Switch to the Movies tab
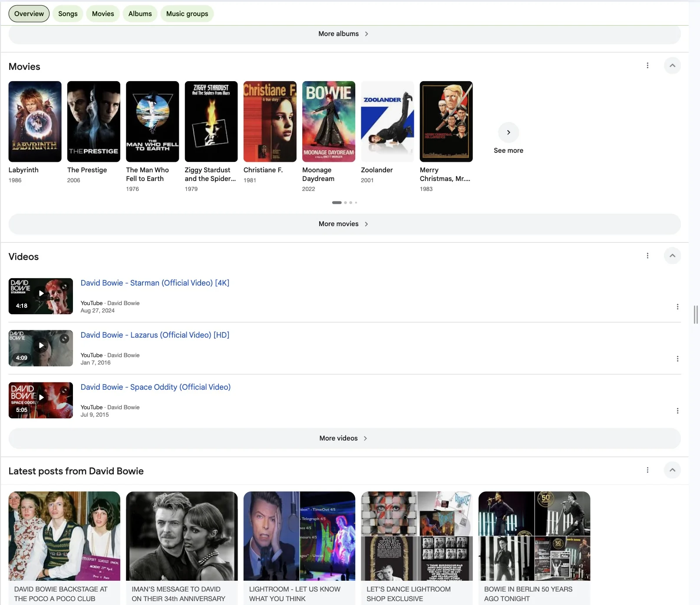 (103, 13)
